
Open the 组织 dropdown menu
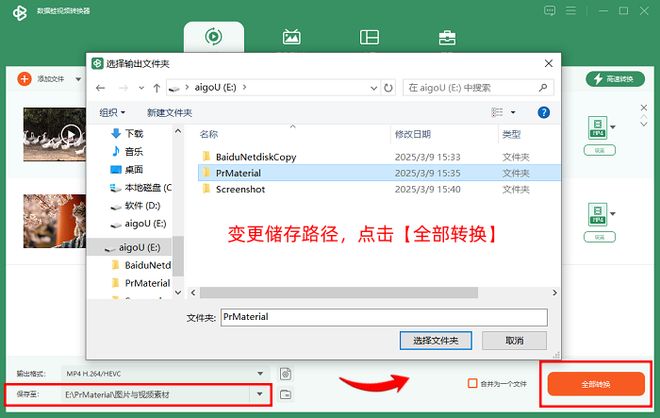[111, 113]
